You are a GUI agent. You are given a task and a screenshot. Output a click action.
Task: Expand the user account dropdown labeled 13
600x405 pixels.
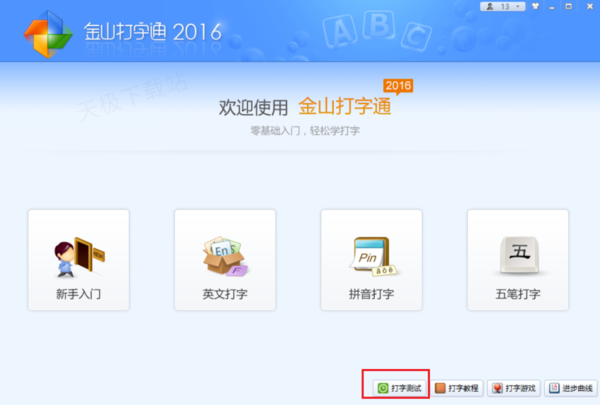(x=502, y=7)
